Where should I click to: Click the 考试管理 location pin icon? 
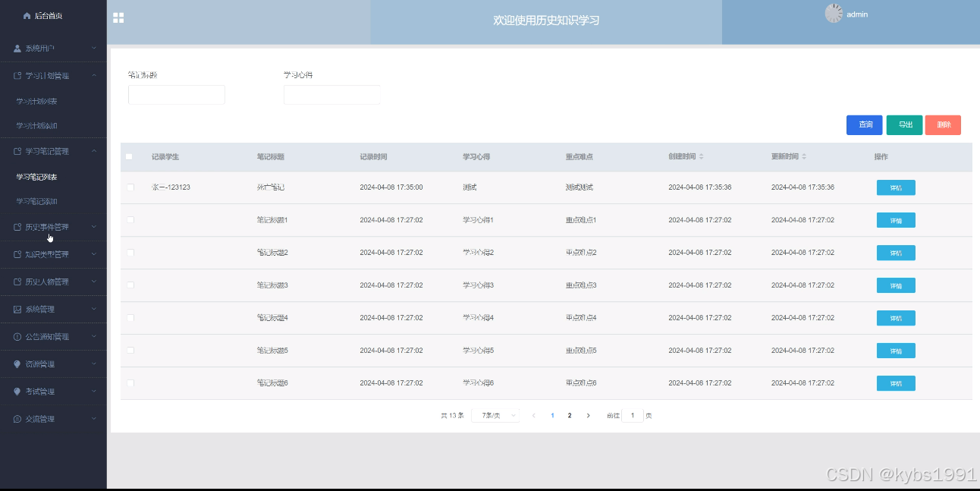[17, 392]
